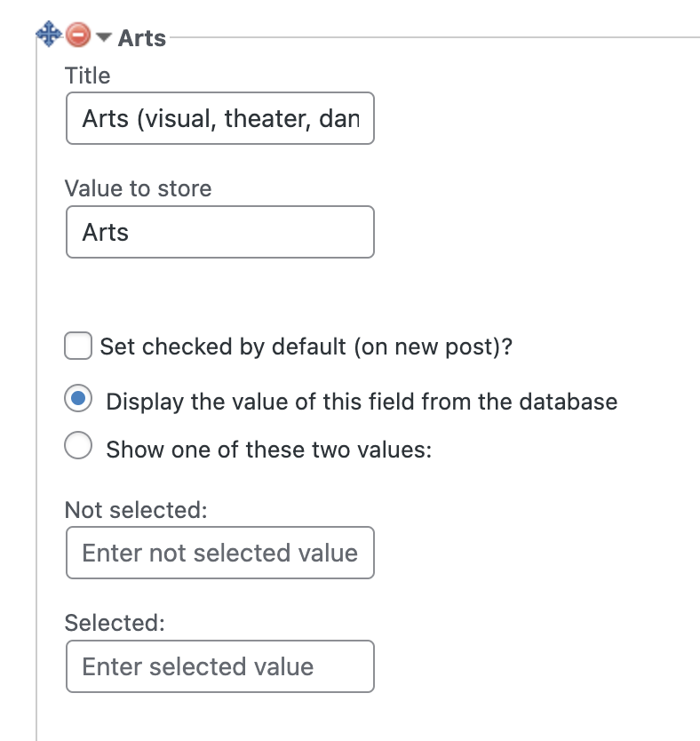This screenshot has height=741, width=700.
Task: Focus the 'Enter selected value' input
Action: tap(220, 666)
